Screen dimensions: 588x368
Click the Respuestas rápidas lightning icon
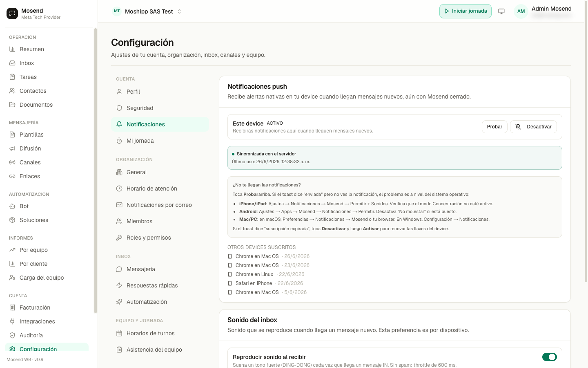[x=119, y=285]
